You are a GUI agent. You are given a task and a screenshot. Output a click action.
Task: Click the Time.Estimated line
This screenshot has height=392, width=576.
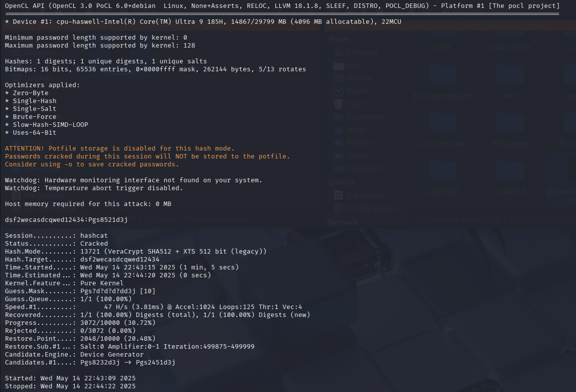(x=108, y=275)
